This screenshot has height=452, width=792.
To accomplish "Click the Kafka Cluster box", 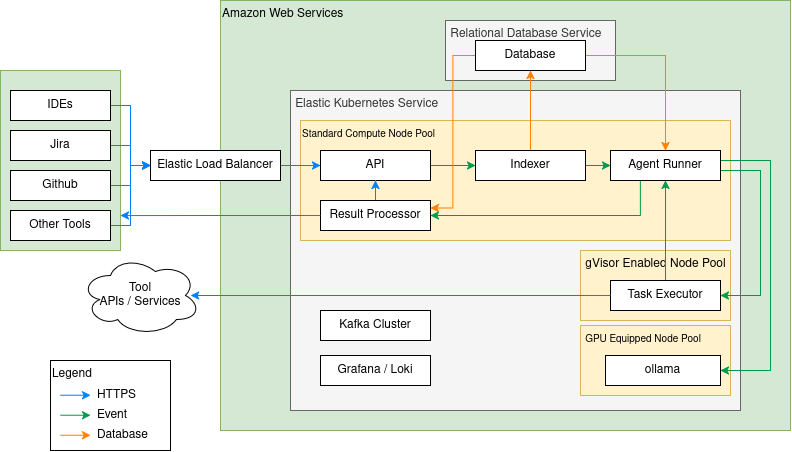I will click(x=375, y=325).
